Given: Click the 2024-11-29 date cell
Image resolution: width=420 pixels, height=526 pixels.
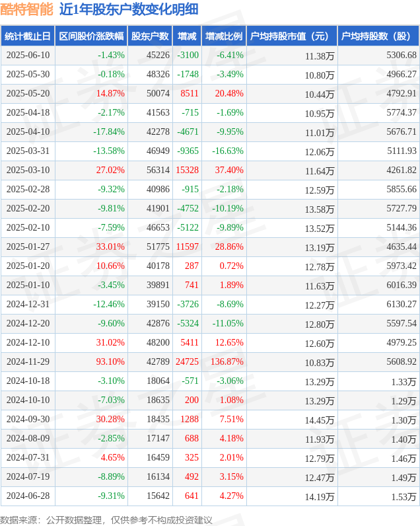Looking at the screenshot, I should [28, 361].
